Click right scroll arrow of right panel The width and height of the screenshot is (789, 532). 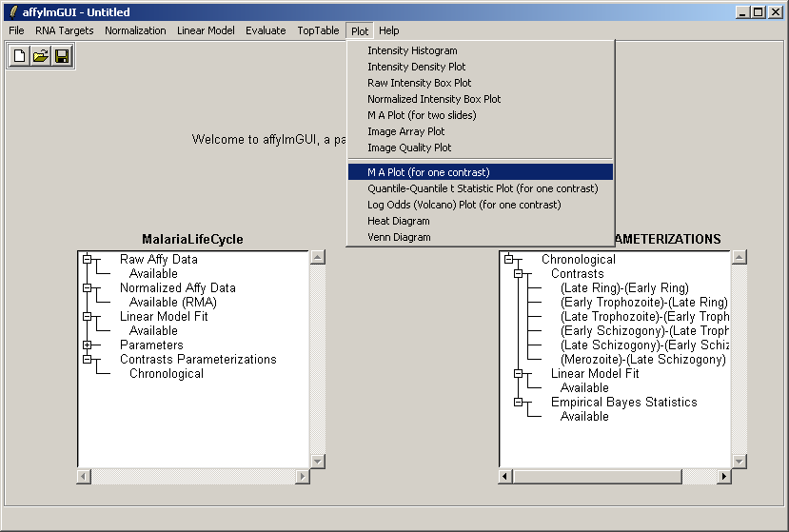(x=724, y=476)
